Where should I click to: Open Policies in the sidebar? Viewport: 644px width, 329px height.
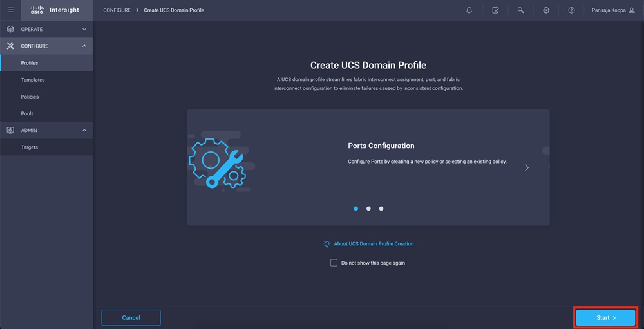(x=46, y=97)
